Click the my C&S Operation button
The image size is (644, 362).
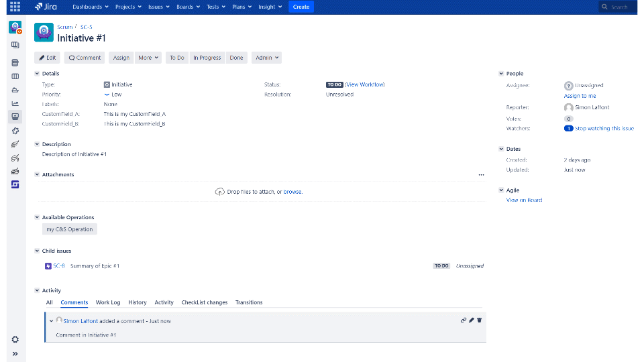pyautogui.click(x=69, y=229)
